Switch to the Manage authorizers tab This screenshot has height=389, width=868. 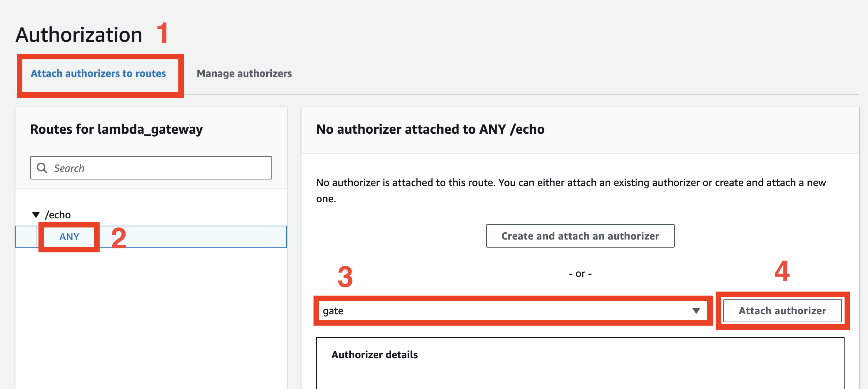click(x=244, y=73)
